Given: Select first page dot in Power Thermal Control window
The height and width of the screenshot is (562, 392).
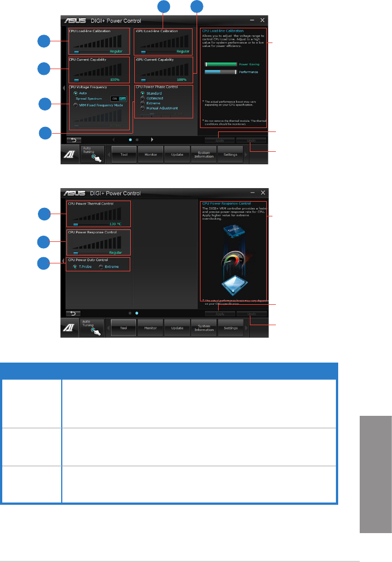Looking at the screenshot, I should pyautogui.click(x=130, y=313).
